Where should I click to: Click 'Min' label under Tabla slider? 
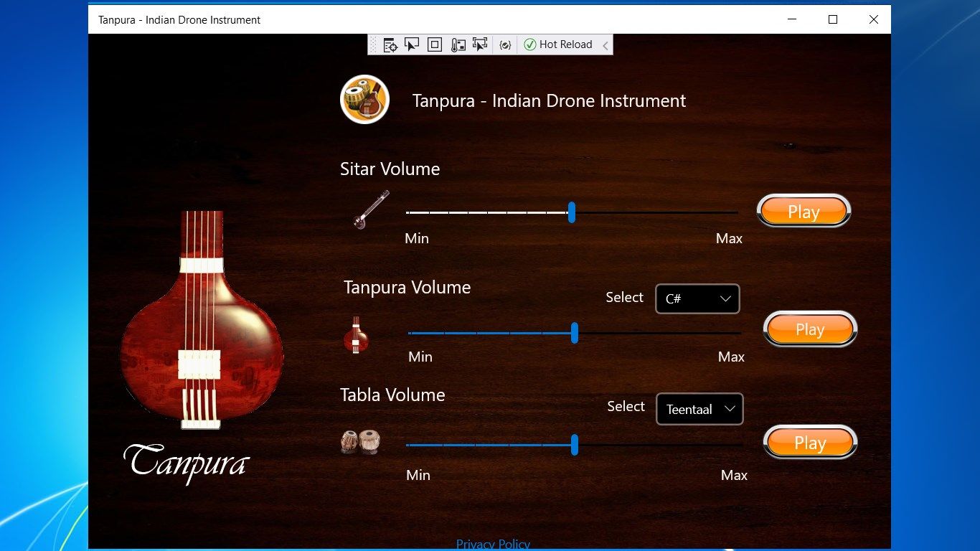pos(418,475)
